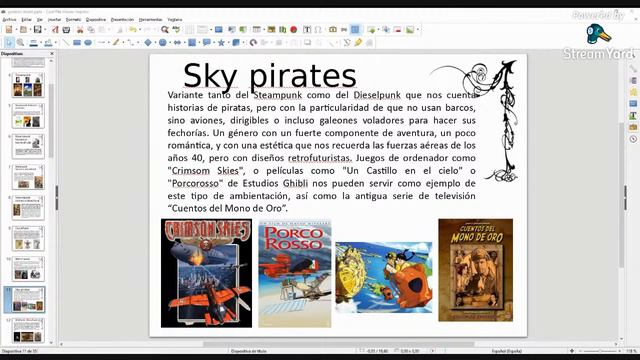This screenshot has width=640, height=360.
Task: Select the Zoom & Pan tool
Action: (20, 42)
